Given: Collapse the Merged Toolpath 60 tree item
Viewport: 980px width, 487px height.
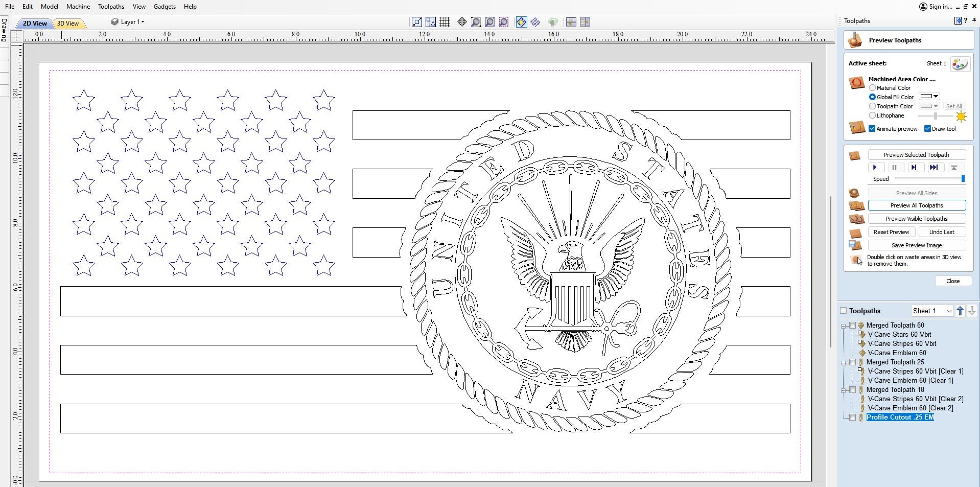Looking at the screenshot, I should pyautogui.click(x=843, y=326).
